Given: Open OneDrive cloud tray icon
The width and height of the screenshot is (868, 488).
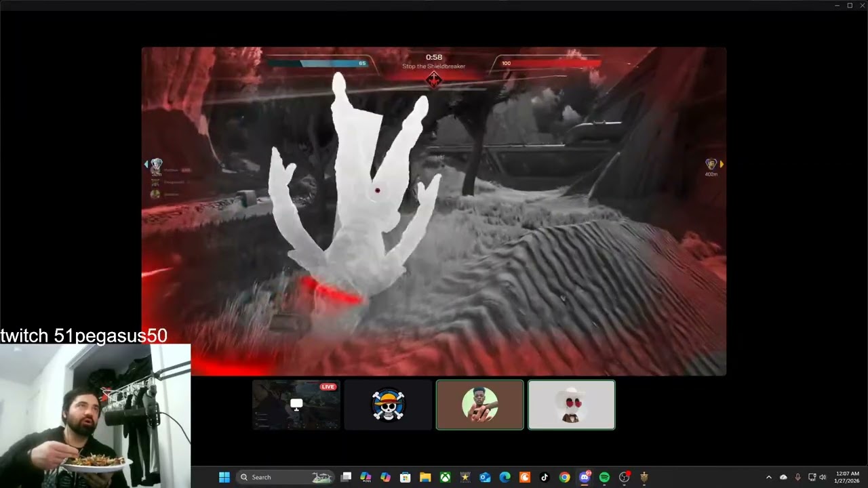Looking at the screenshot, I should (x=783, y=477).
